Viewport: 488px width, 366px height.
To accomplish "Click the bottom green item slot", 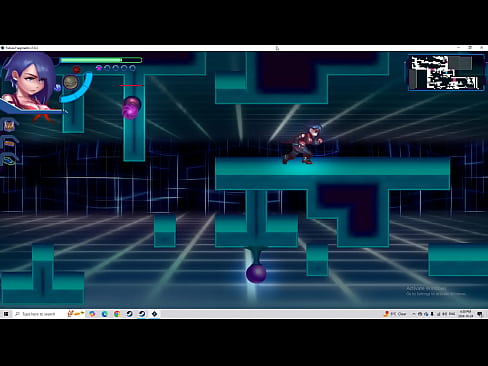I will coord(9,161).
